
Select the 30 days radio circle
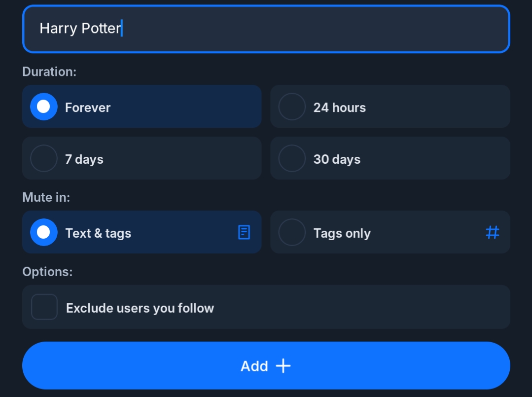[x=292, y=158]
